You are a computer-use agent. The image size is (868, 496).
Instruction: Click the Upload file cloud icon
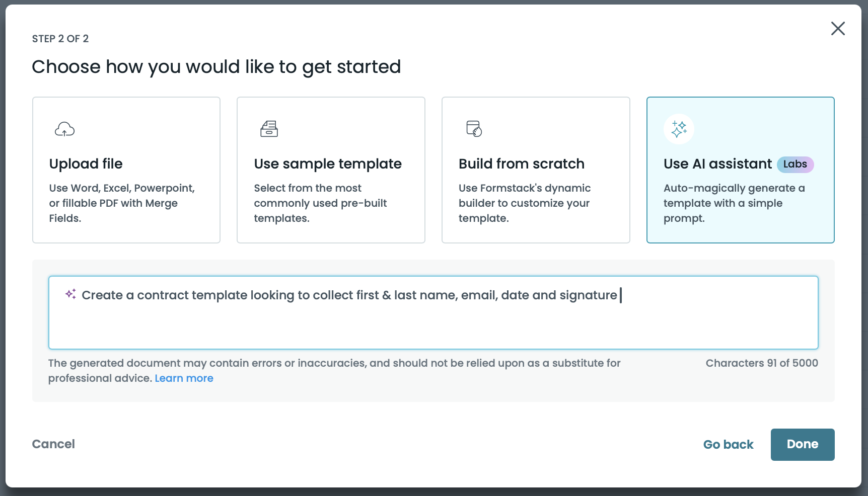64,129
